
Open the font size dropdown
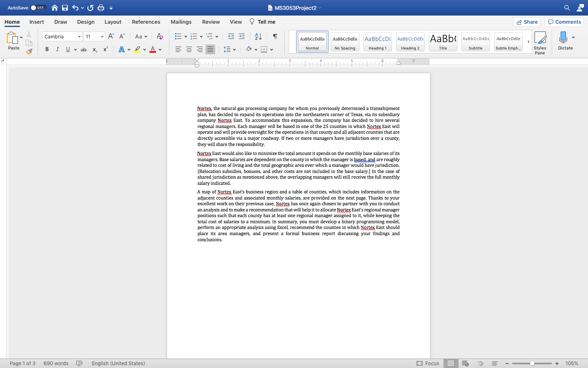pos(102,37)
